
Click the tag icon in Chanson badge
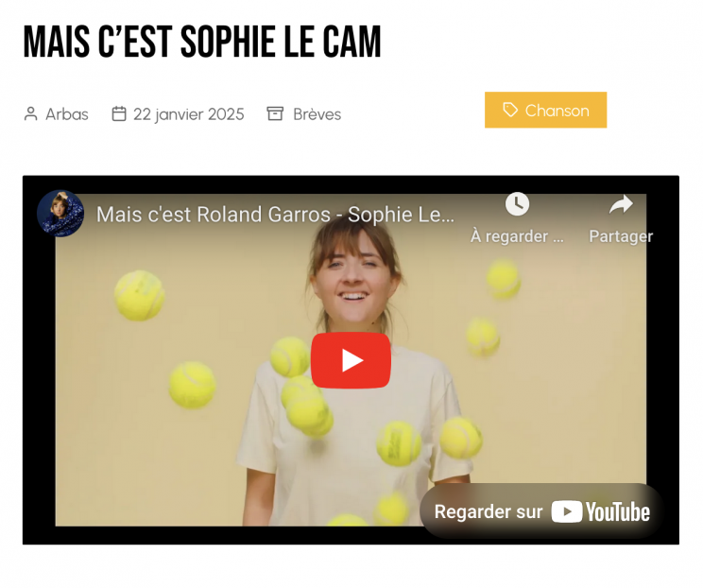pos(510,110)
